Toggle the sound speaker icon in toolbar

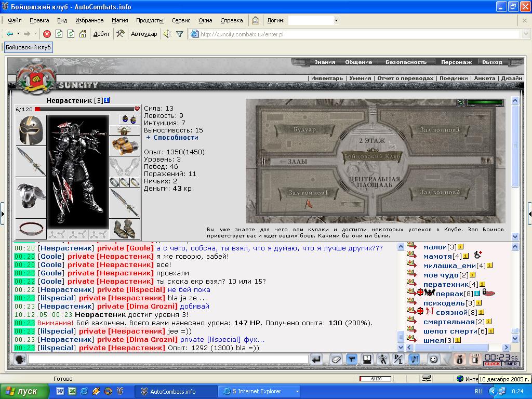tap(168, 34)
